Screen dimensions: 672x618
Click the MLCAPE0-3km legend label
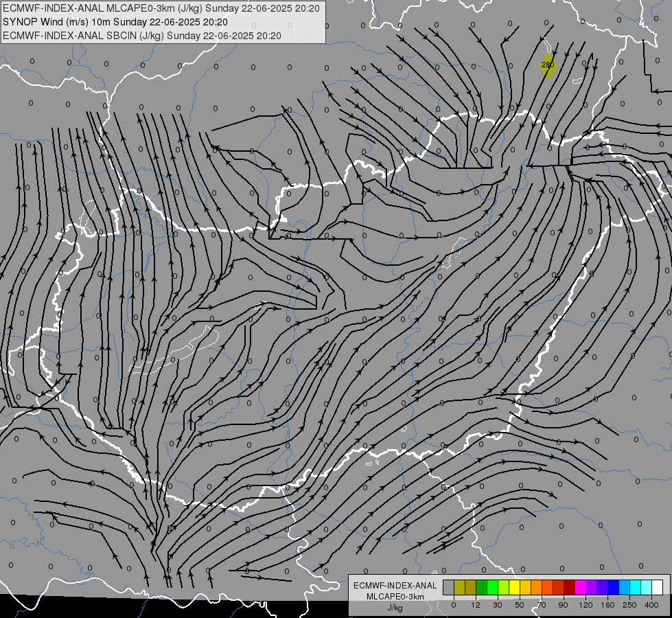pos(395,597)
